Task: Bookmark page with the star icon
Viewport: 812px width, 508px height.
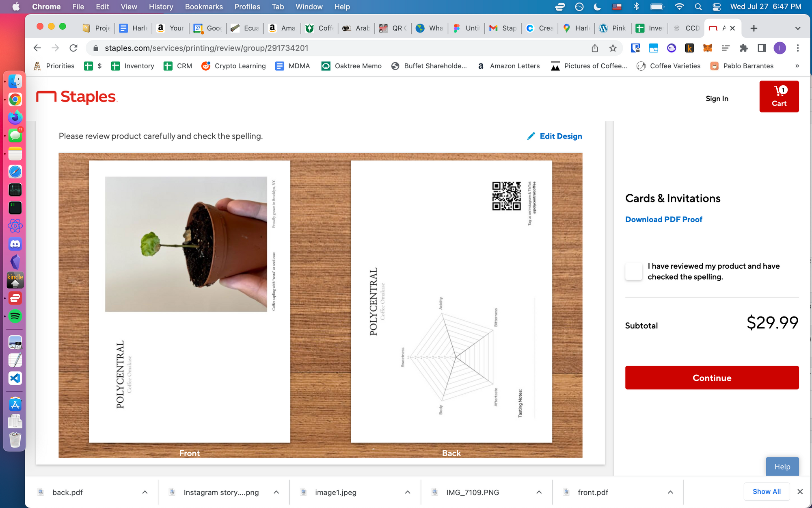Action: pyautogui.click(x=613, y=48)
